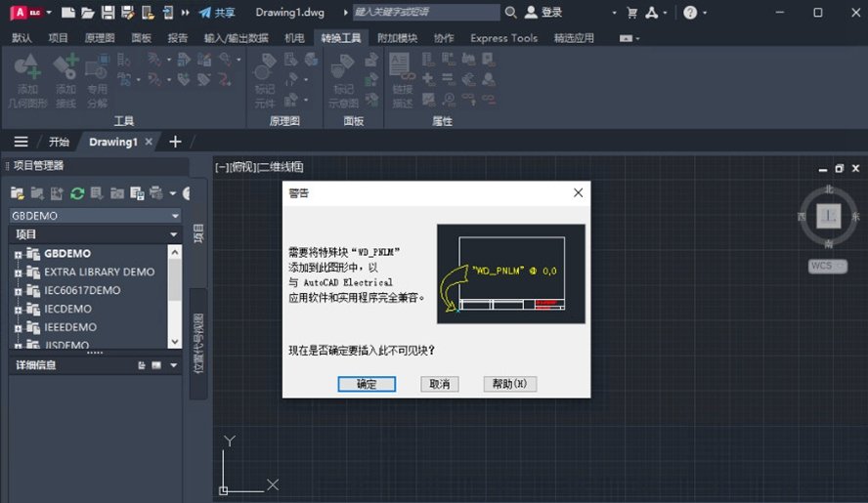Expand the IEEEDEMO tree node

pyautogui.click(x=18, y=328)
